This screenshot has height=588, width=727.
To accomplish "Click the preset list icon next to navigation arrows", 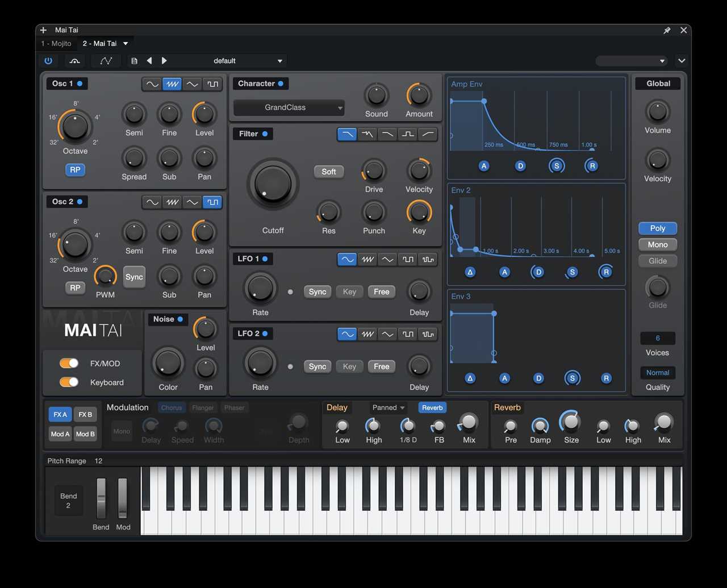I will [x=134, y=61].
